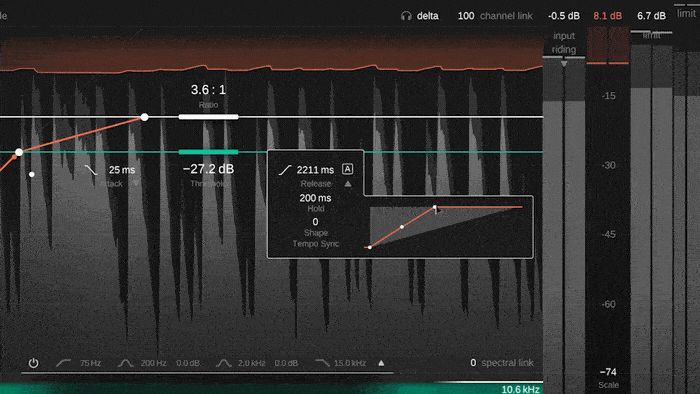The image size is (700, 394).
Task: Toggle the auto release A button
Action: point(347,169)
